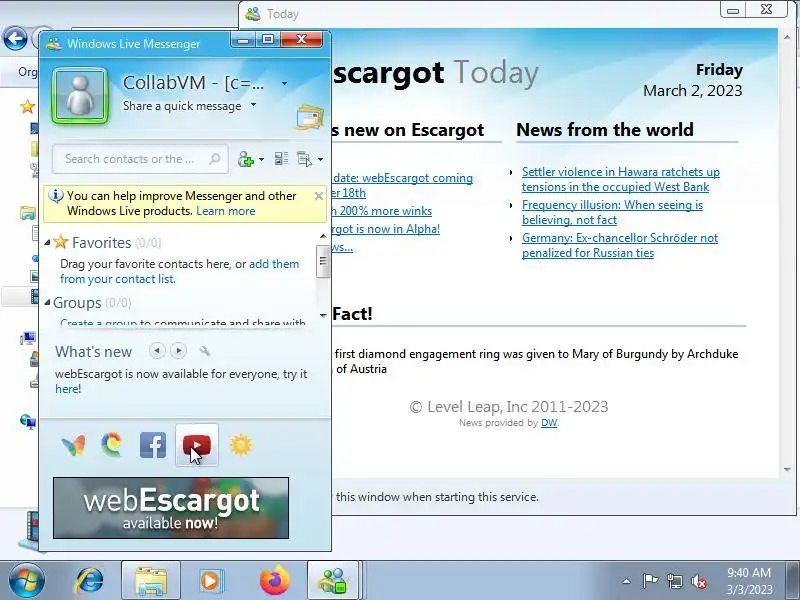Click contact list scrollbar up arrow
Screen dimensions: 800x600
tap(322, 236)
